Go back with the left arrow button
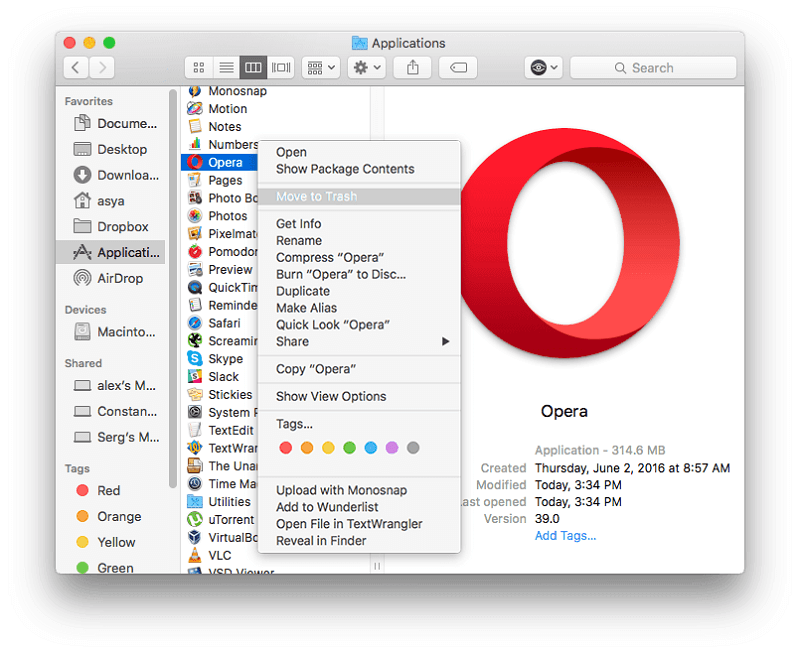Screen dimensions: 800x653 click(76, 67)
